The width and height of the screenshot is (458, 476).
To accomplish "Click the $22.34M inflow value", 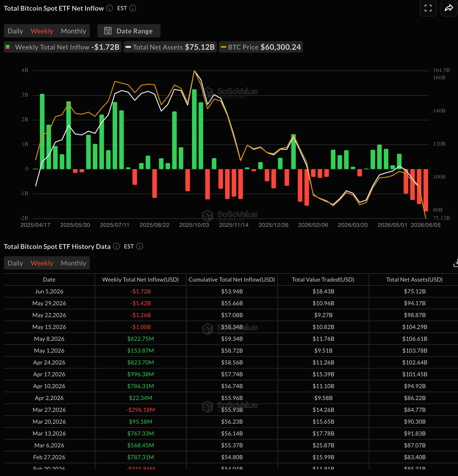I will click(141, 398).
